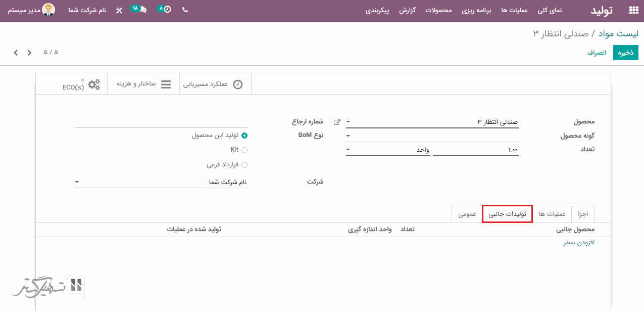Image resolution: width=644 pixels, height=311 pixels.
Task: Open external link next to product field
Action: pyautogui.click(x=337, y=122)
